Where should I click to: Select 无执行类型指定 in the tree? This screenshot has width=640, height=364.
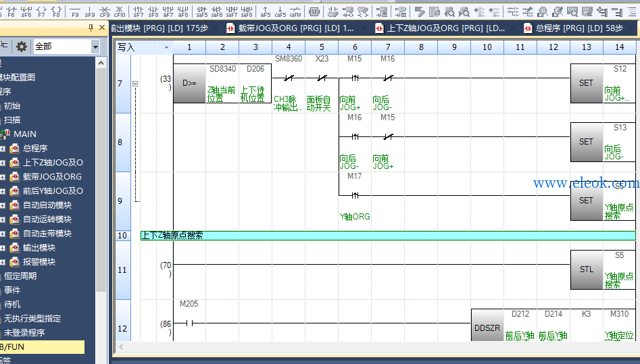[x=32, y=319]
